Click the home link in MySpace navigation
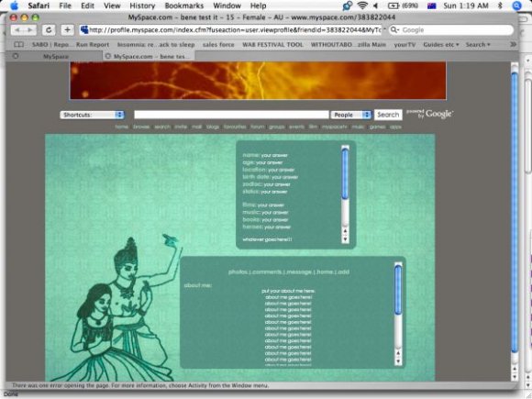The width and height of the screenshot is (532, 399). (x=121, y=127)
